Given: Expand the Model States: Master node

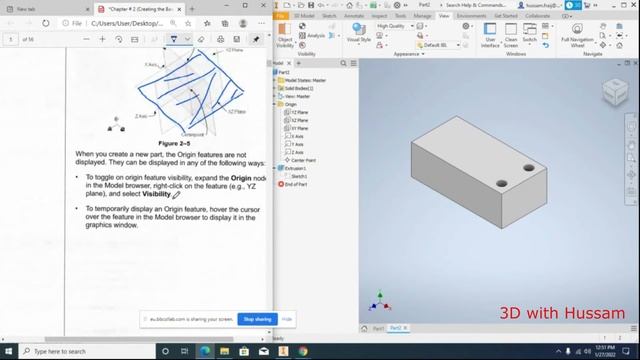Looking at the screenshot, I should (x=274, y=80).
